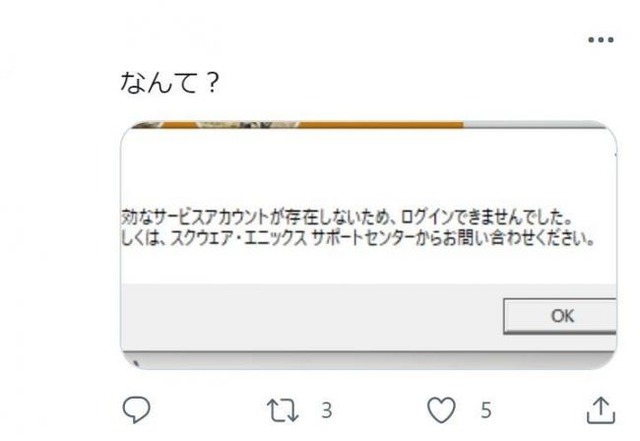
Task: Click the gray strip under the dialog
Action: click(x=369, y=361)
